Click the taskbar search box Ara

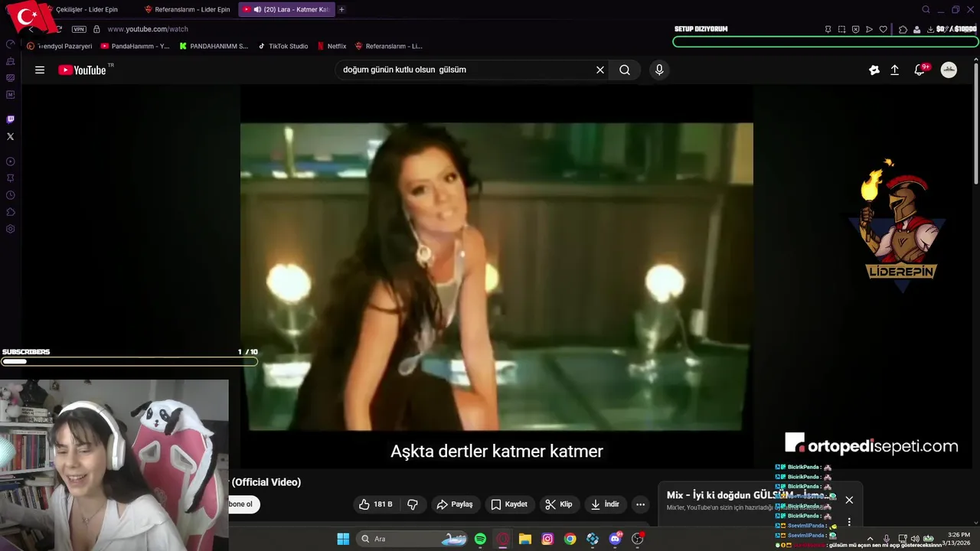(x=413, y=539)
